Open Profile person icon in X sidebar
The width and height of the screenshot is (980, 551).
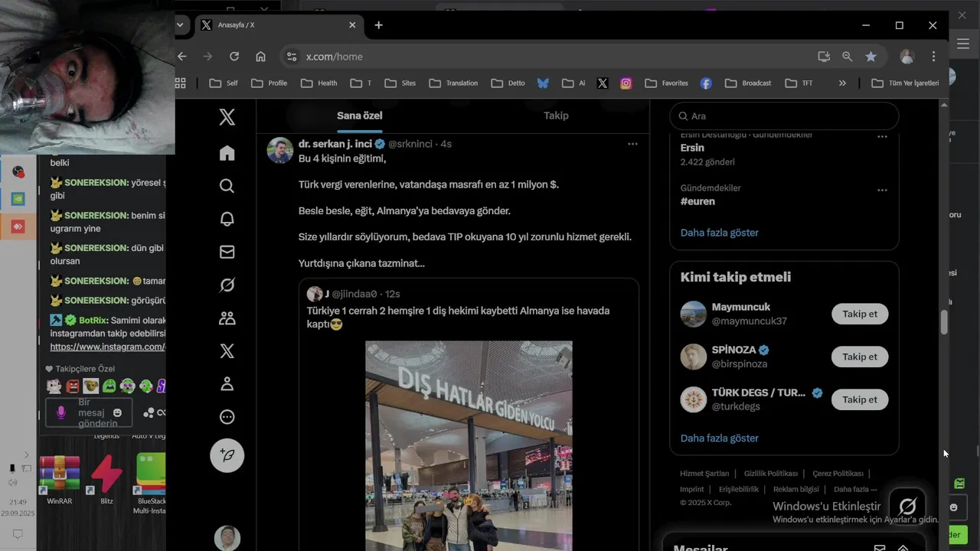coord(227,384)
